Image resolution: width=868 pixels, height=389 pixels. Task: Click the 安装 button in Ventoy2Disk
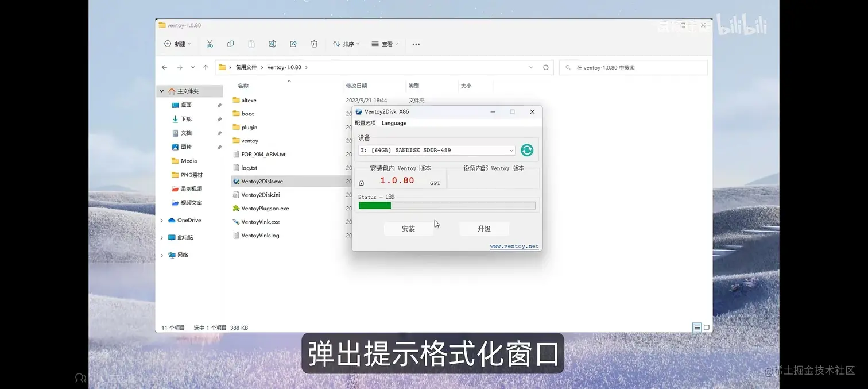point(408,229)
